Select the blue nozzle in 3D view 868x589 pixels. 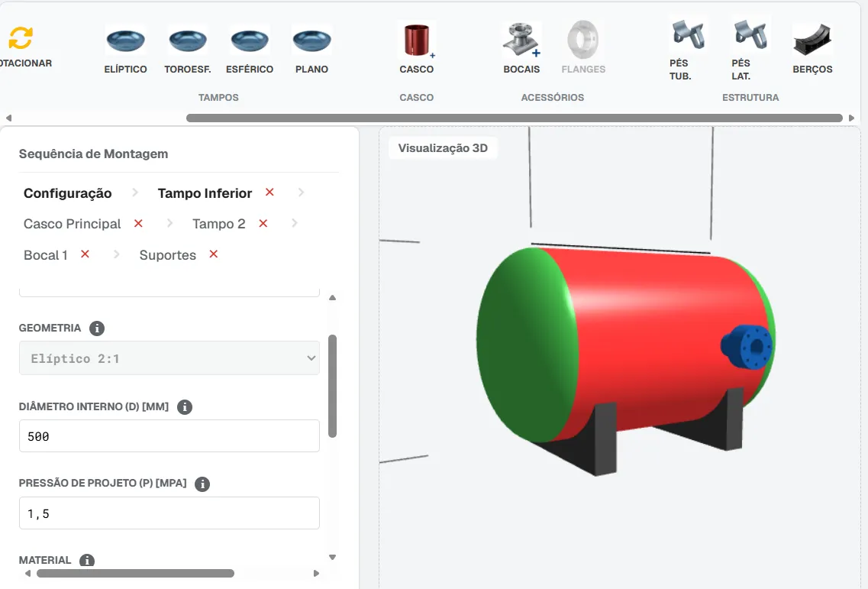pyautogui.click(x=747, y=347)
